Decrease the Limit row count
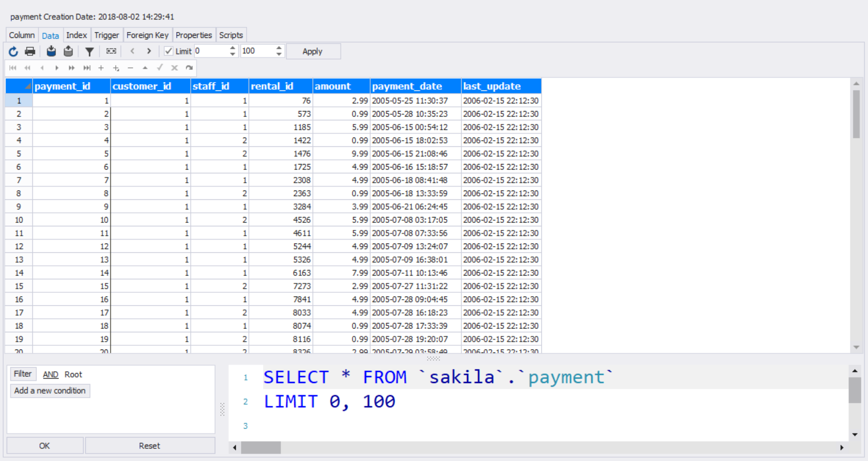This screenshot has height=461, width=868. [279, 54]
